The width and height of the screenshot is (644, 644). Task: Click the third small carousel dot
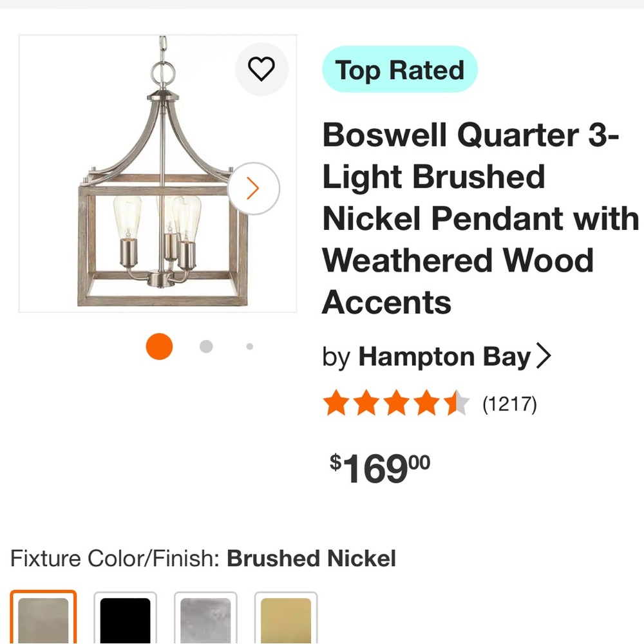[249, 346]
